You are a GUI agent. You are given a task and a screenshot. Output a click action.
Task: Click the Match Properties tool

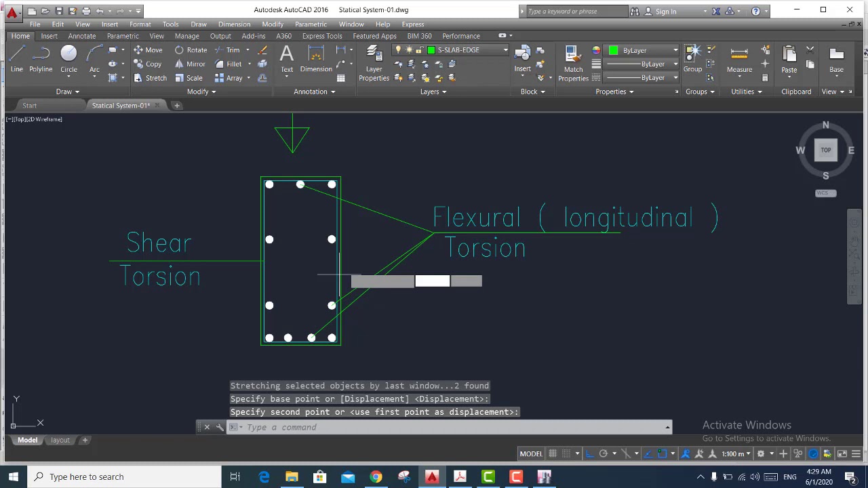[x=573, y=64]
